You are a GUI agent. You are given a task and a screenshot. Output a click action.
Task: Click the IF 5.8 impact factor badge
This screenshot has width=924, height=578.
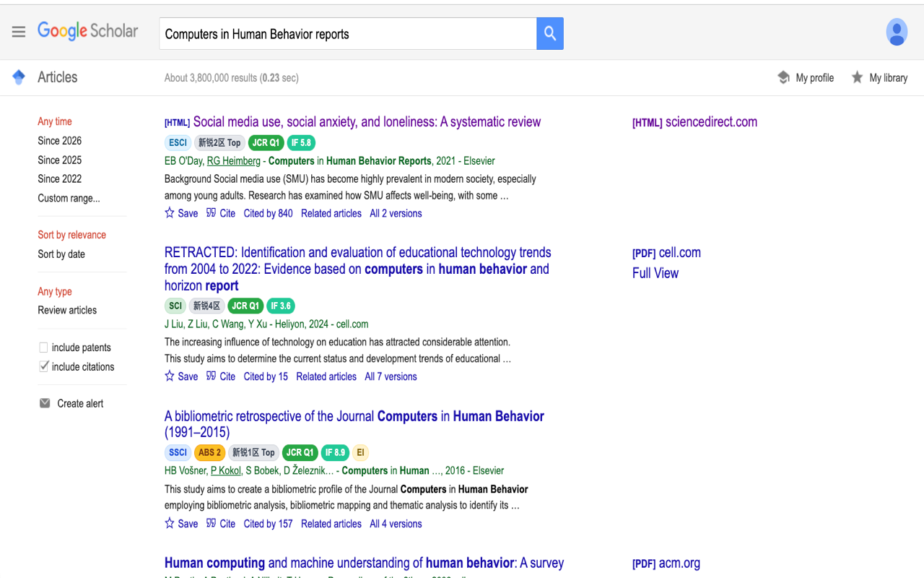[x=301, y=142]
